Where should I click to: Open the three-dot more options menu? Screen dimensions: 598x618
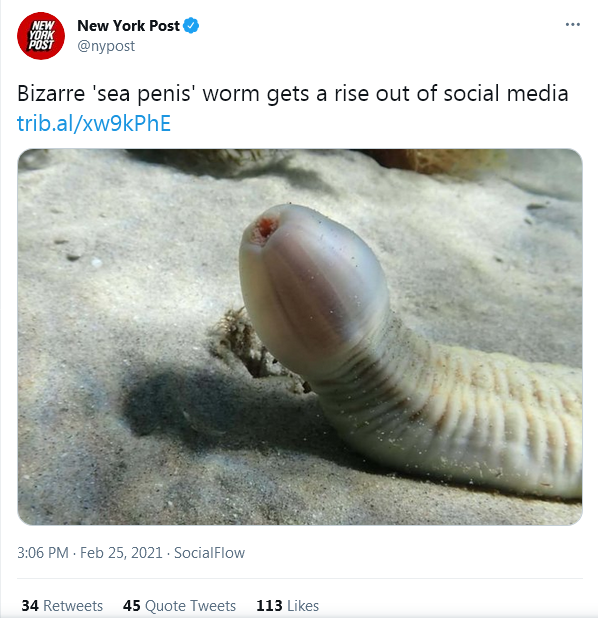(x=572, y=24)
